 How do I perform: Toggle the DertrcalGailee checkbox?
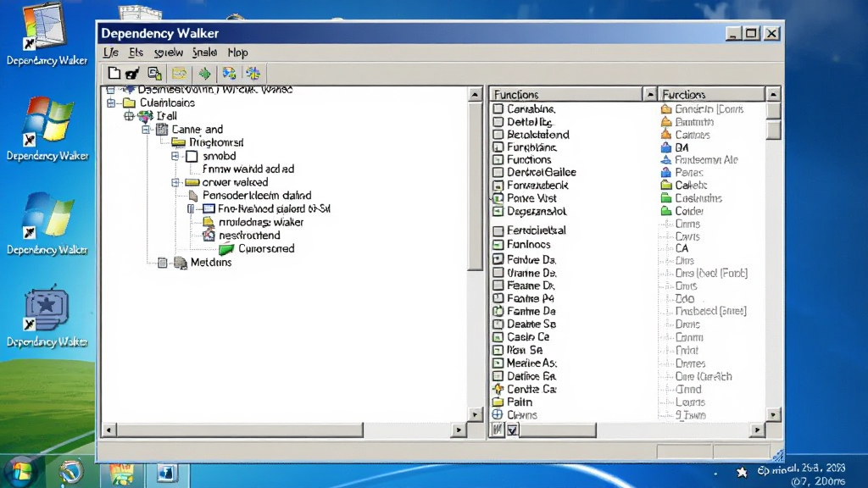point(498,173)
